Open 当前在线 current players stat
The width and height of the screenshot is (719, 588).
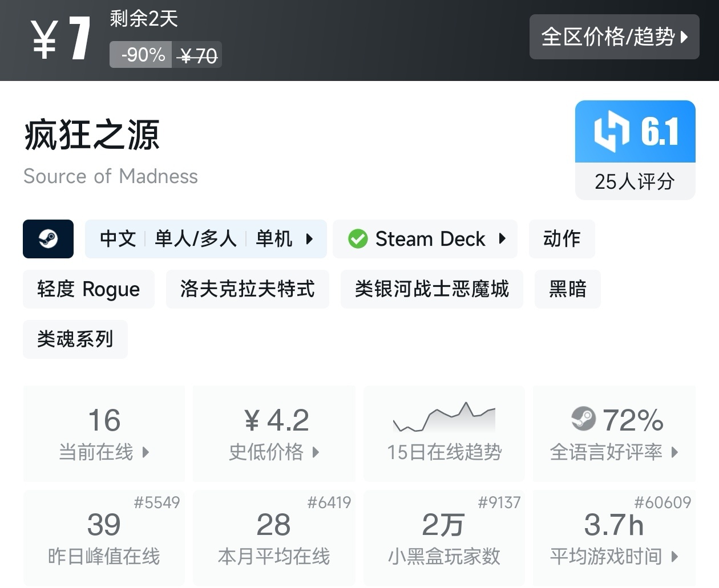point(104,433)
